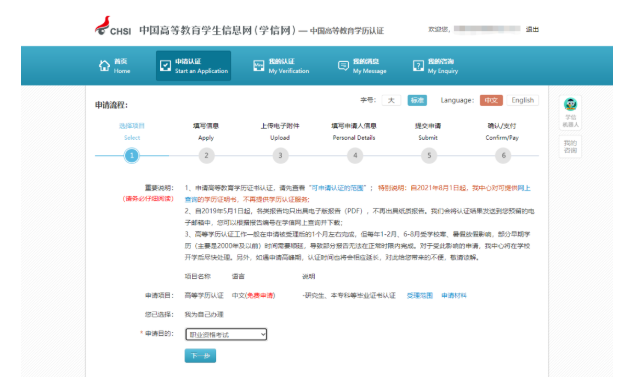
Task: Open the 受理范围 link
Action: click(419, 296)
